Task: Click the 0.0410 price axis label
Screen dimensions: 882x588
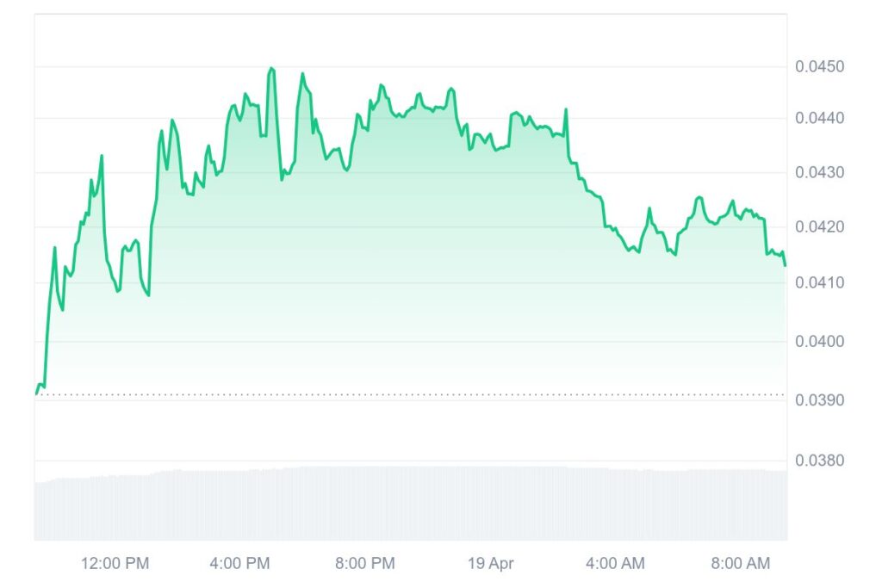Action: point(819,282)
